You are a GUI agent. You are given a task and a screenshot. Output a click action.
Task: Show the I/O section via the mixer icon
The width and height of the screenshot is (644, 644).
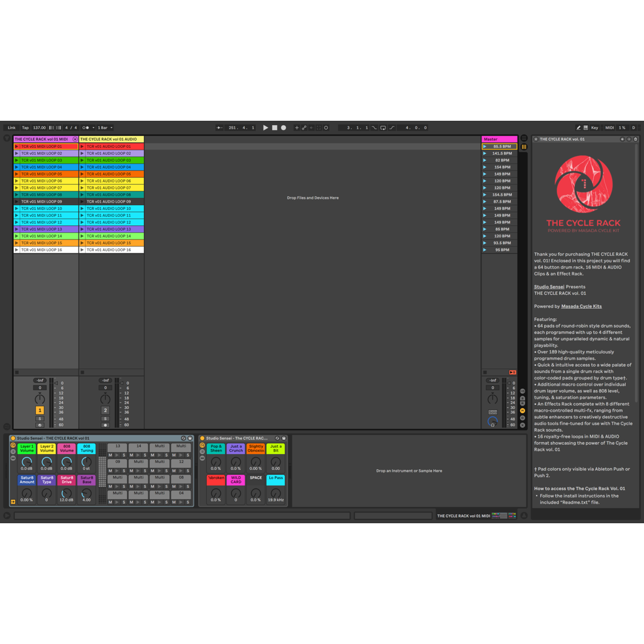tap(522, 391)
